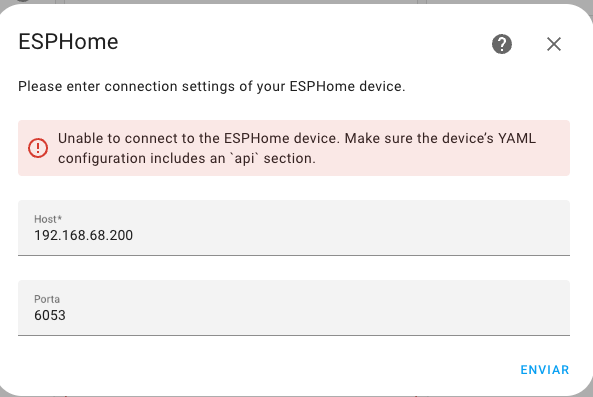
Task: Click the 192.168.68.200 host address text
Action: click(x=84, y=236)
